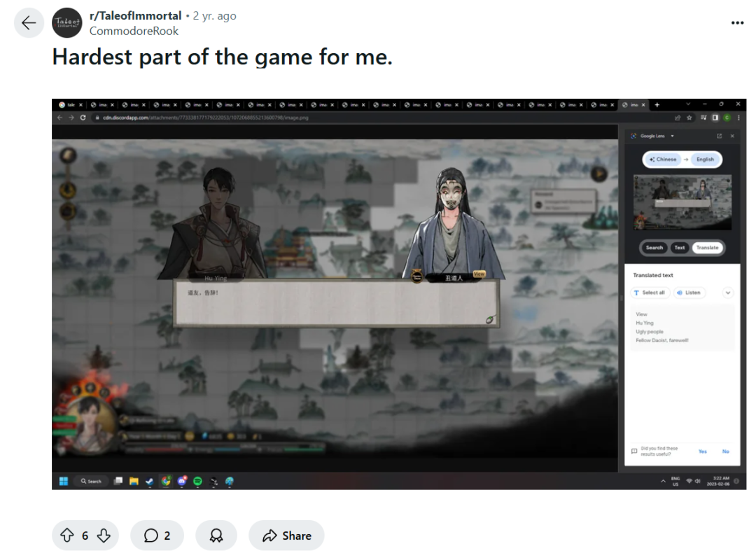Choose Chinese as the source language

point(663,159)
